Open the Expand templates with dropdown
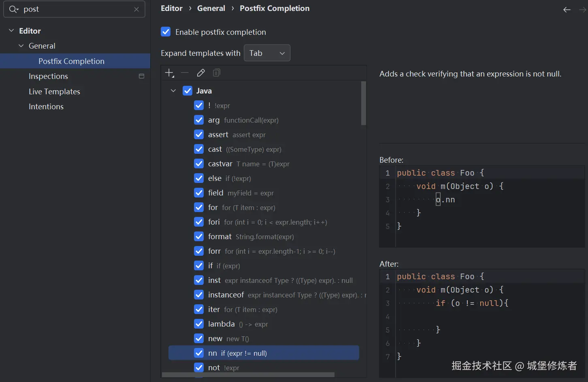The height and width of the screenshot is (382, 588). (x=267, y=53)
